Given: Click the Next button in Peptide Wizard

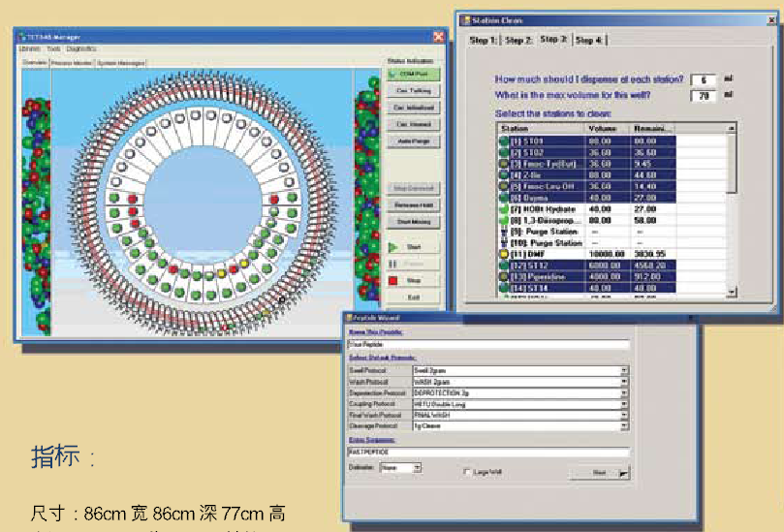Looking at the screenshot, I should point(599,473).
